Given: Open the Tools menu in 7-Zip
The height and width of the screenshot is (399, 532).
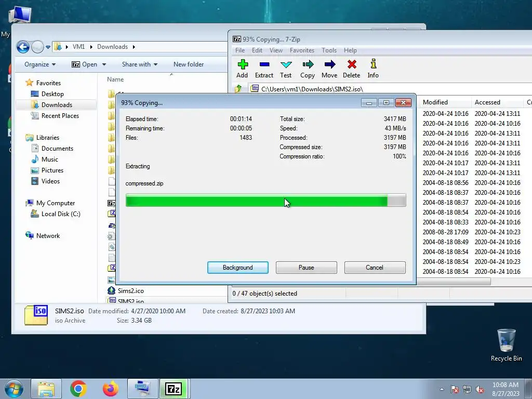Looking at the screenshot, I should [x=329, y=50].
